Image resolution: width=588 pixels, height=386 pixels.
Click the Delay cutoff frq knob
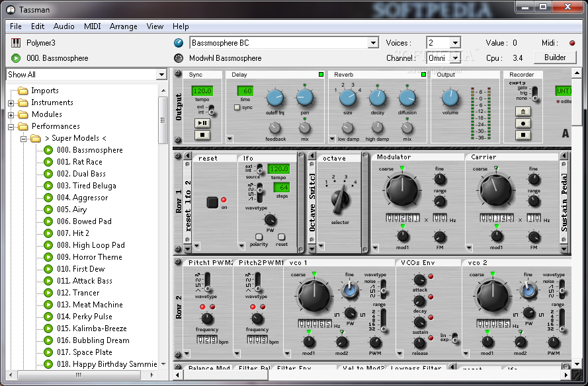275,98
